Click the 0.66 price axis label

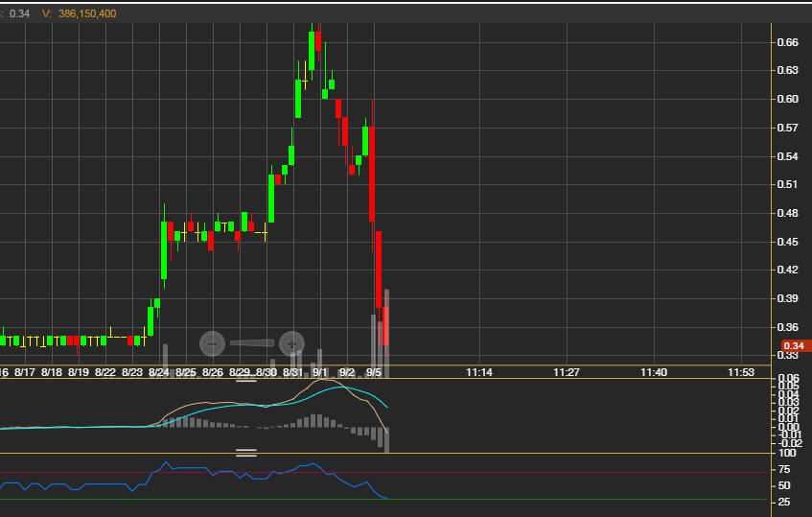(788, 42)
